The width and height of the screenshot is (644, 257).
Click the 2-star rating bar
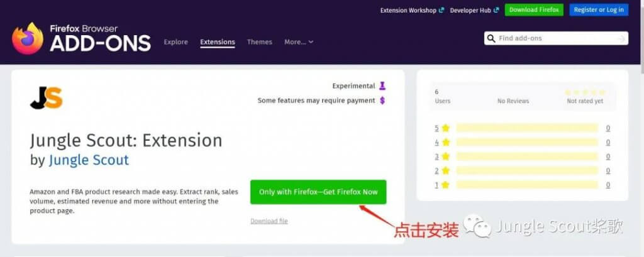click(x=527, y=171)
